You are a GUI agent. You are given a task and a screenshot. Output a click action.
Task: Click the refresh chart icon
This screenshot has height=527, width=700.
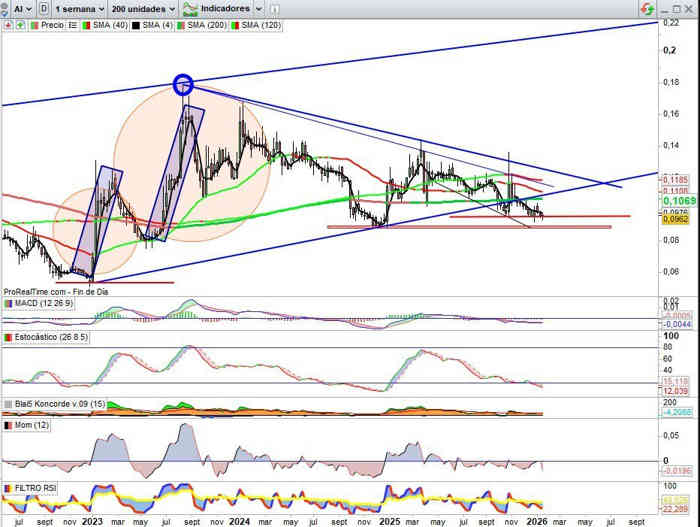649,8
